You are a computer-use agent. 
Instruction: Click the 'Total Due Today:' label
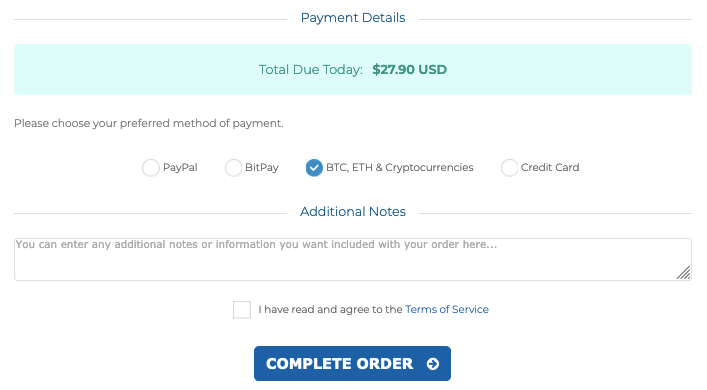click(x=311, y=69)
